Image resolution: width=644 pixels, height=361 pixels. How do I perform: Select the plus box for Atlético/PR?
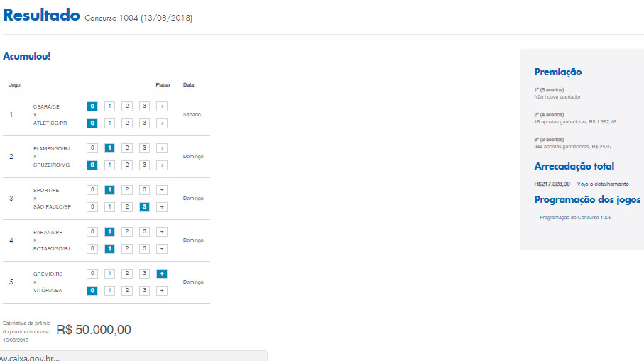coord(162,123)
